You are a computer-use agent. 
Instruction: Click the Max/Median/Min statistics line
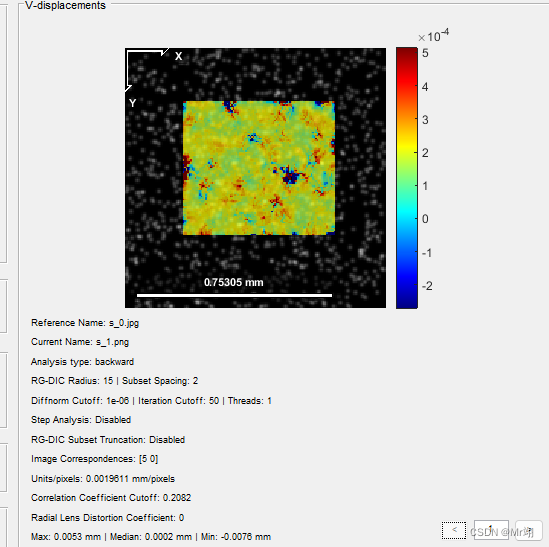[151, 536]
